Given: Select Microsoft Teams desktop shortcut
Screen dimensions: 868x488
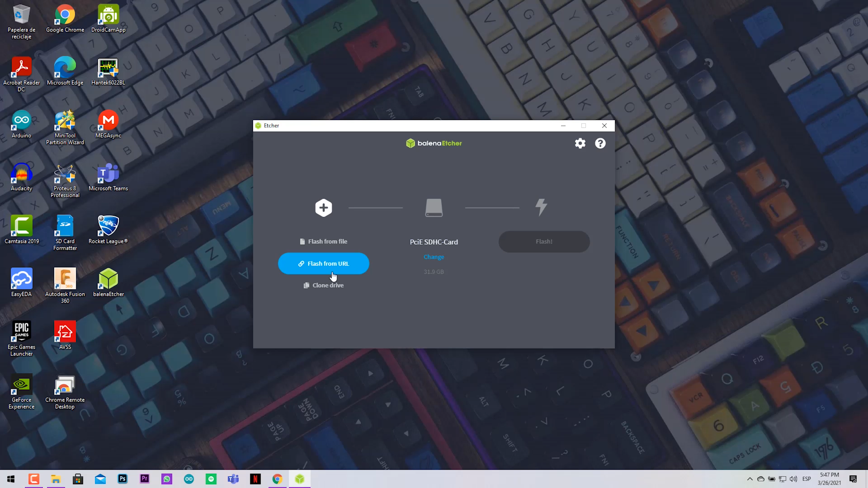Looking at the screenshot, I should point(108,178).
